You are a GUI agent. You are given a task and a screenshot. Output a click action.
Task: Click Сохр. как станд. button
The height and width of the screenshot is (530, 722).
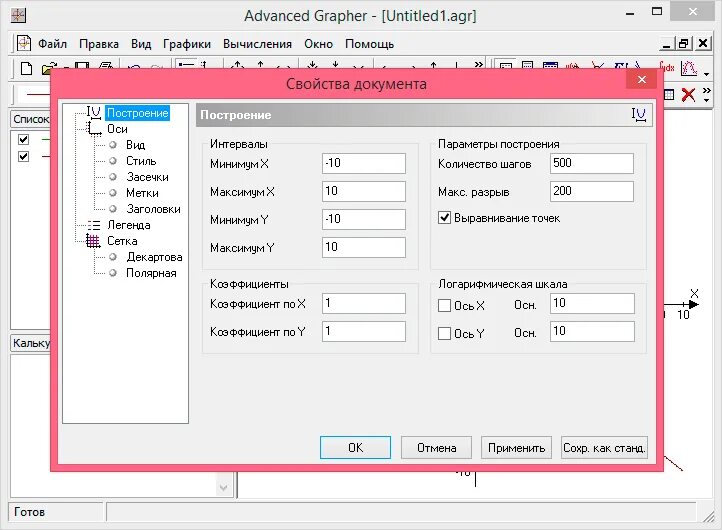(604, 448)
